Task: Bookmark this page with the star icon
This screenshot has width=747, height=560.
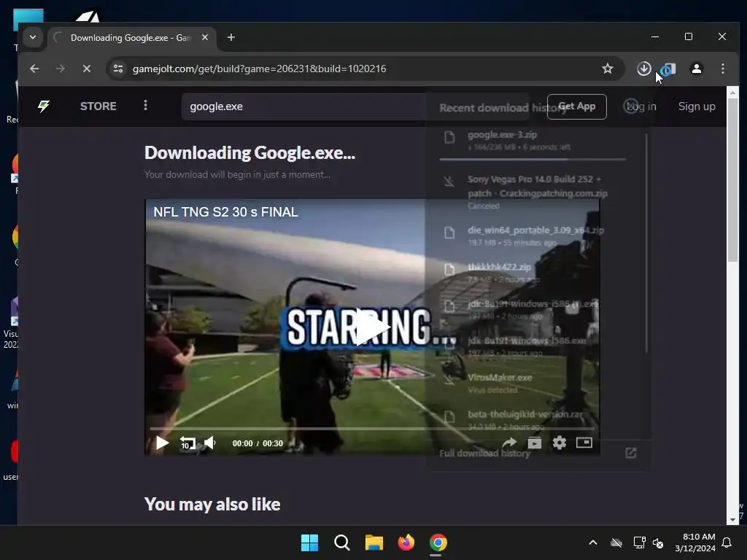Action: click(608, 69)
